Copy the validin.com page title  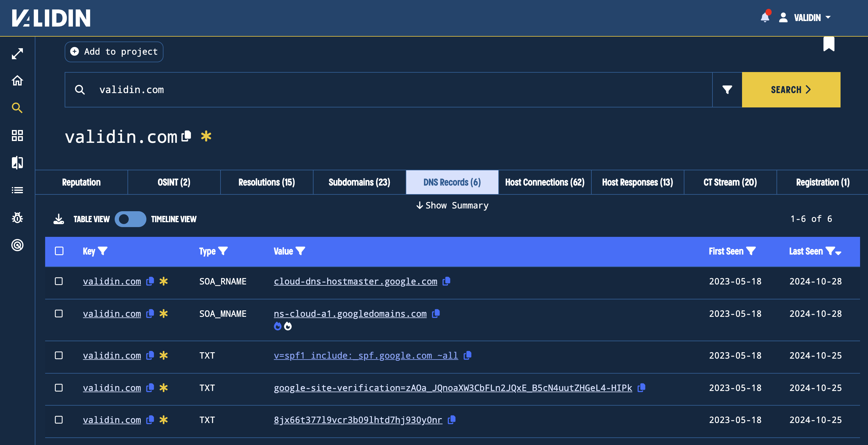pyautogui.click(x=186, y=136)
